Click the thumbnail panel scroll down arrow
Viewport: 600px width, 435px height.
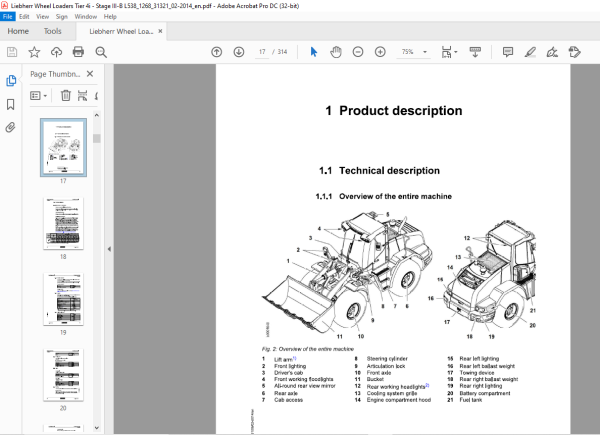[x=97, y=428]
